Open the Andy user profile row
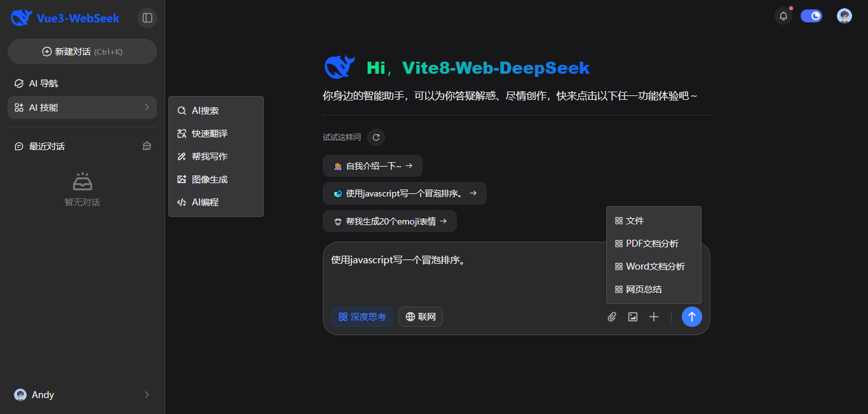Viewport: 868px width, 414px height. click(82, 395)
